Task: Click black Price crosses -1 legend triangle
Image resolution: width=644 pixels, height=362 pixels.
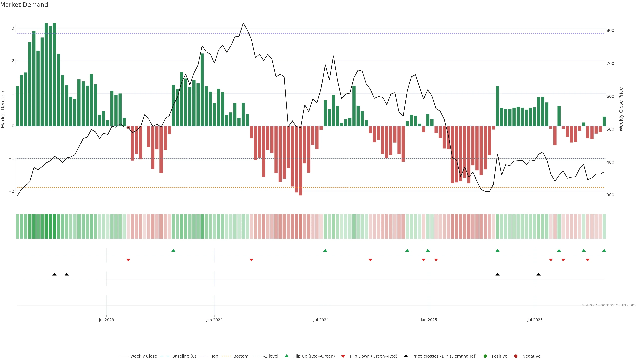Action: click(x=406, y=356)
